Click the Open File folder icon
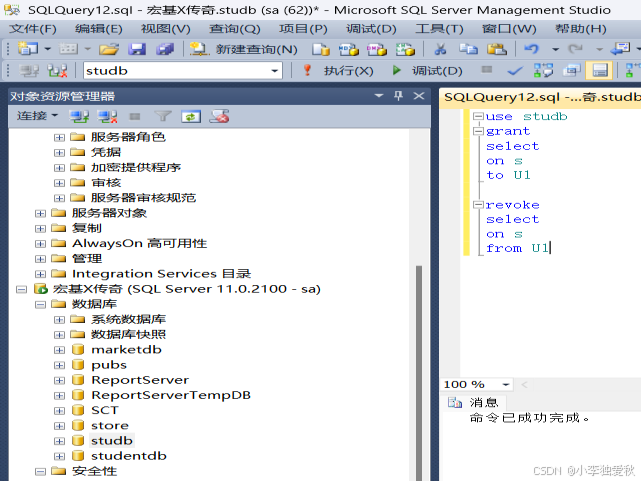This screenshot has height=482, width=641. tap(108, 49)
